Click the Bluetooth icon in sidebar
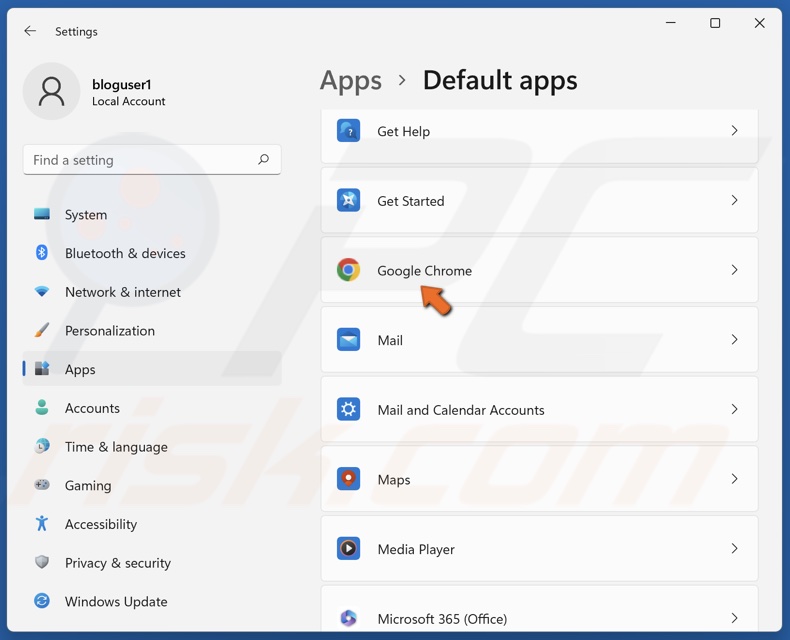This screenshot has height=640, width=790. click(42, 252)
